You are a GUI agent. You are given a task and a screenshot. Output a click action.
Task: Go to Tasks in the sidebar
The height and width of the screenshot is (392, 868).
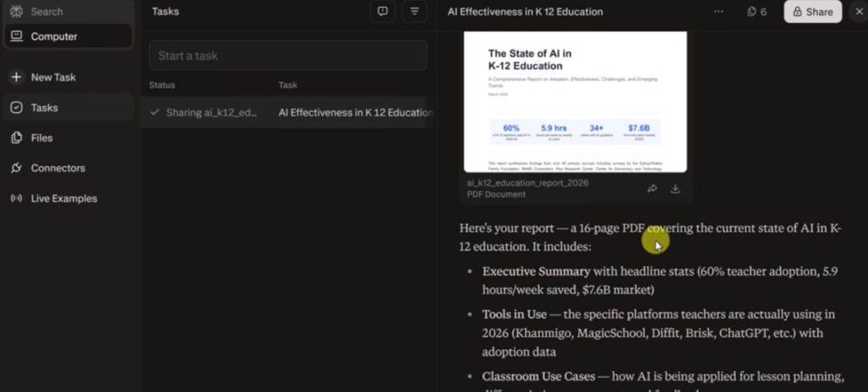tap(44, 108)
